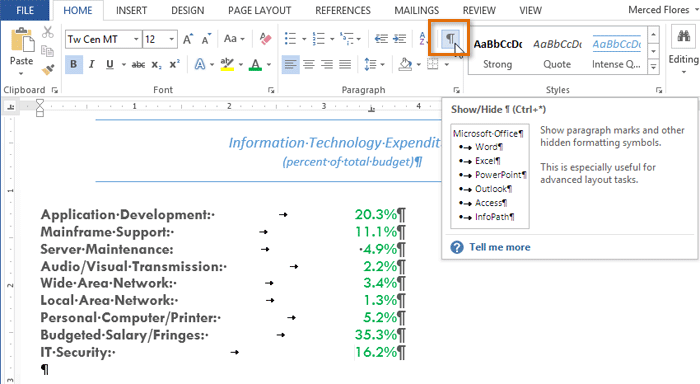Increase the paragraph indent
Image resolution: width=700 pixels, height=384 pixels.
400,39
